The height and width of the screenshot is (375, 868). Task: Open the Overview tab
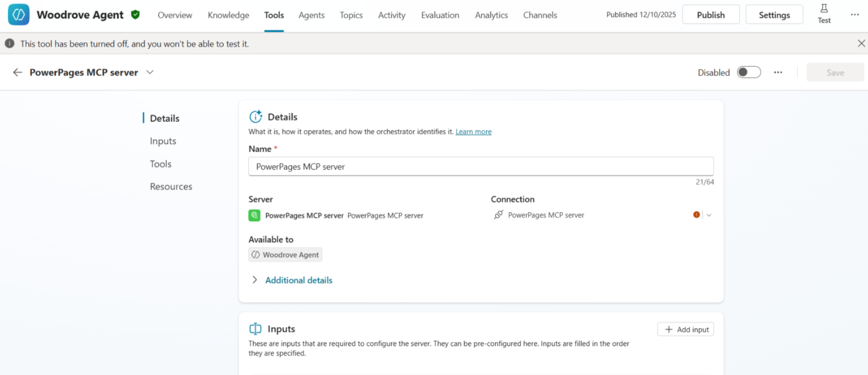click(x=174, y=15)
